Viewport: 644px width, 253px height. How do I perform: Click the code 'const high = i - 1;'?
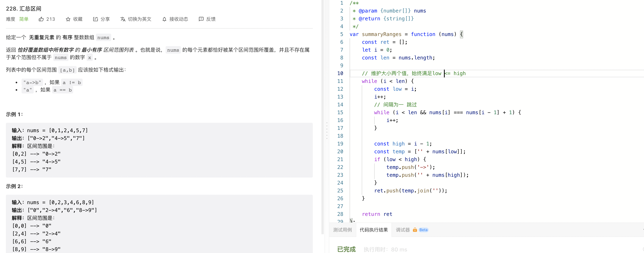point(403,144)
